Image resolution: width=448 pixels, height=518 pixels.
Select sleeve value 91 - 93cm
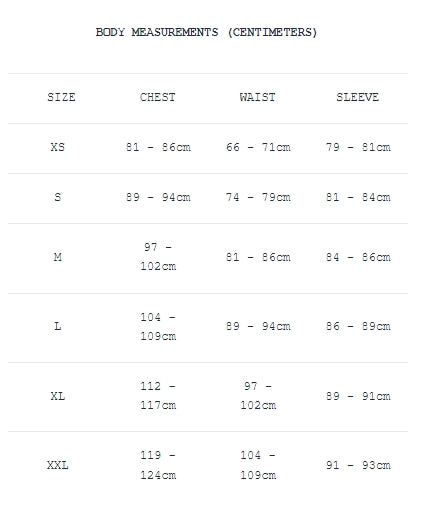358,465
